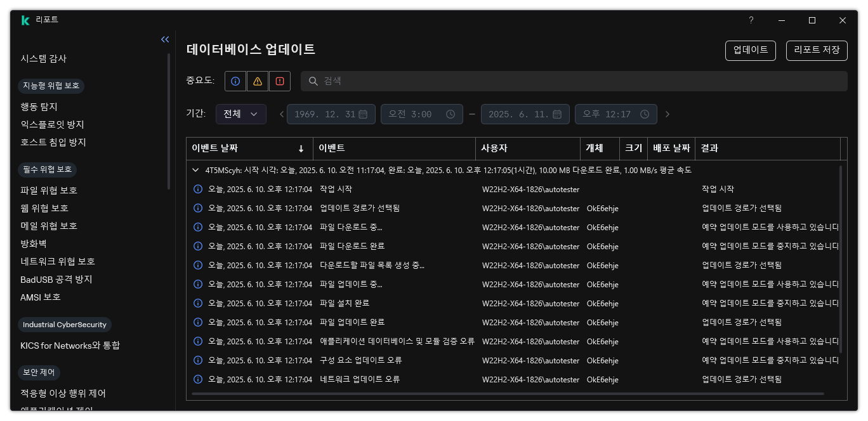Viewport: 868px width, 421px height.
Task: Enable the critical severity filter
Action: 279,81
